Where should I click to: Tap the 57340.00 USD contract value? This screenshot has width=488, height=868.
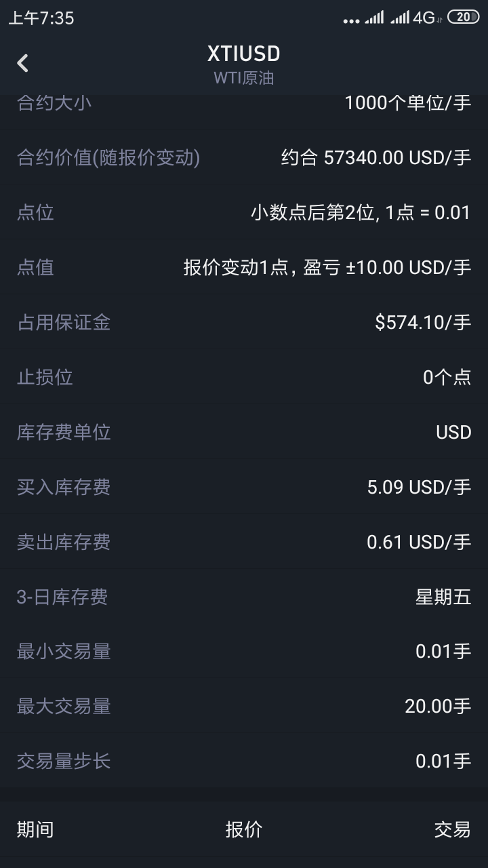(x=375, y=158)
